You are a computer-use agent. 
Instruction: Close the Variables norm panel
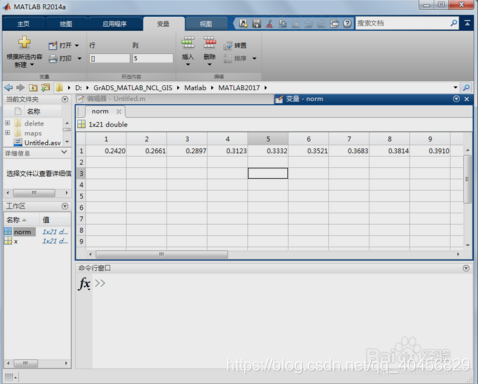467,99
